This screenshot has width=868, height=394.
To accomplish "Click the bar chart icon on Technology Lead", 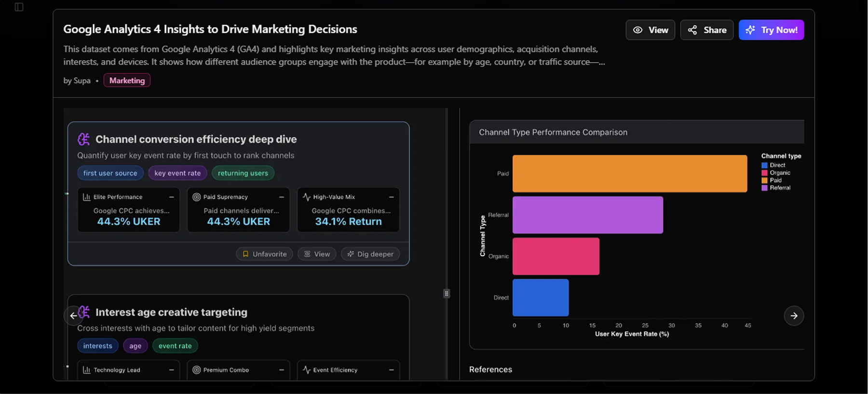I will pos(87,370).
